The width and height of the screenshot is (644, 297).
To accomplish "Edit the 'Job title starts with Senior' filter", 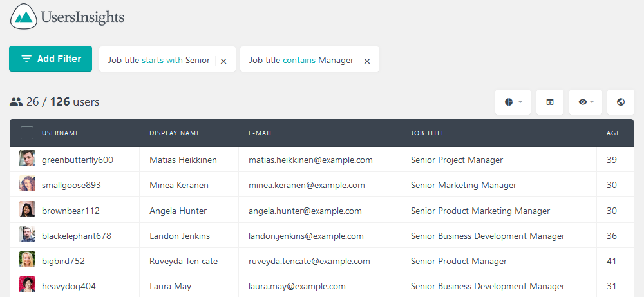I will pyautogui.click(x=159, y=61).
